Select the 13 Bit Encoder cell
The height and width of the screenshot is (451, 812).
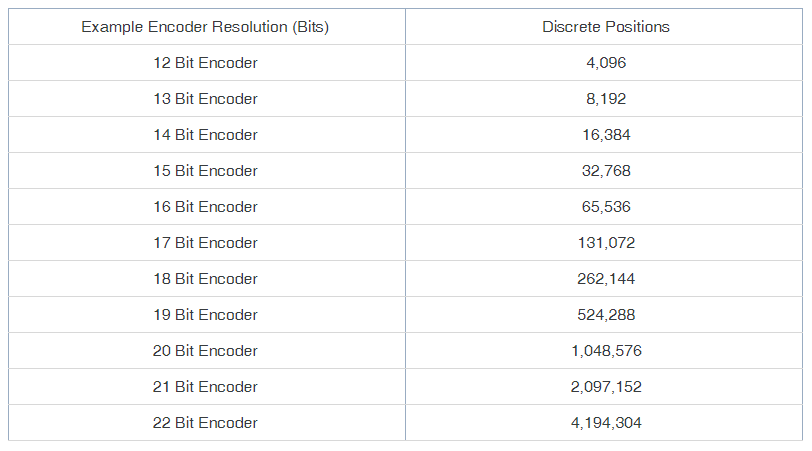click(x=205, y=99)
